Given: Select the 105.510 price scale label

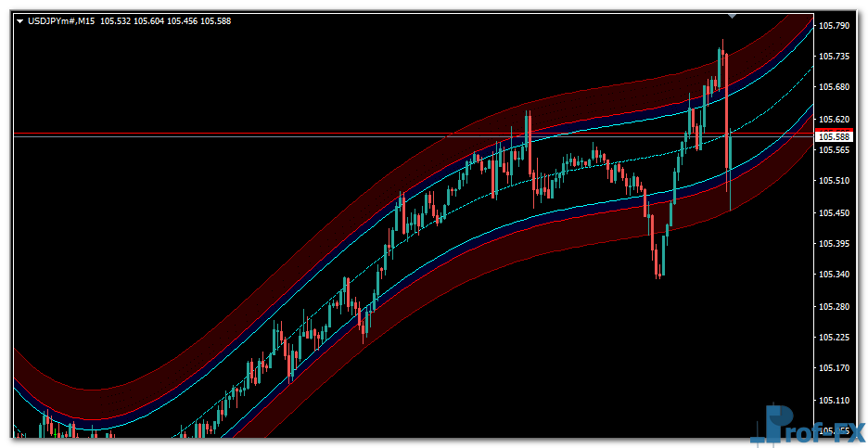Looking at the screenshot, I should 835,181.
